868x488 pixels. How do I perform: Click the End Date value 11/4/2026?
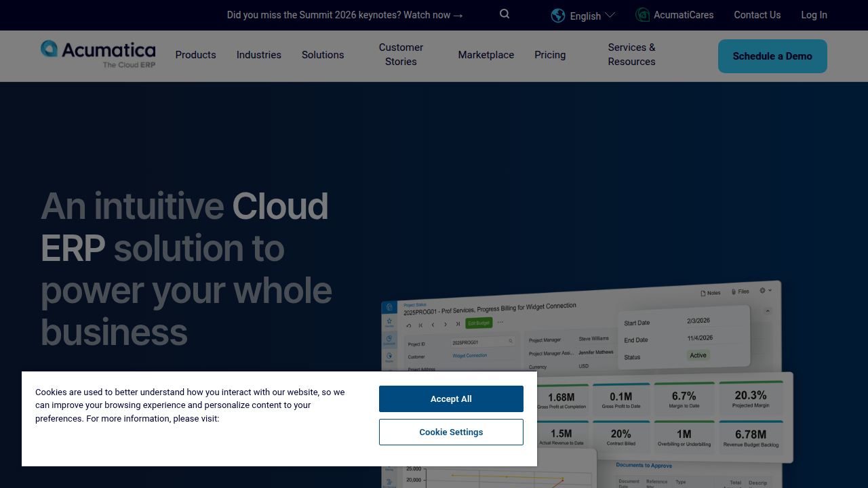700,338
